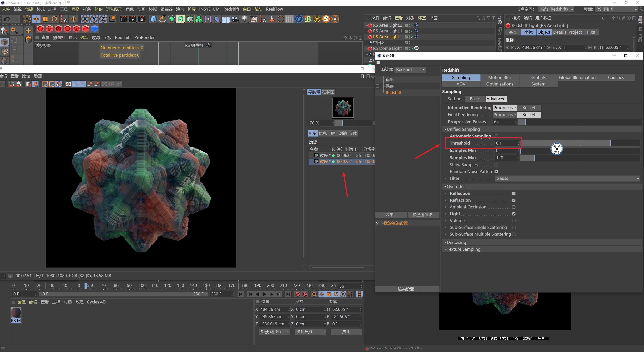This screenshot has height=352, width=644.
Task: Expand the Denoising section
Action: (x=445, y=242)
